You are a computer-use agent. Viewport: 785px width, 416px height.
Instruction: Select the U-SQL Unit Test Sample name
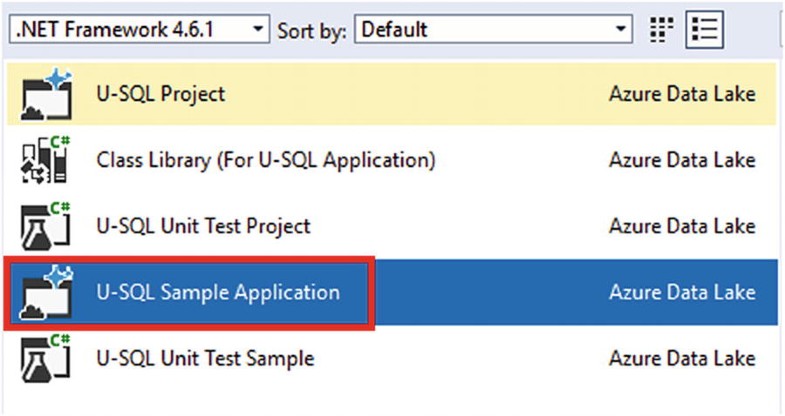click(x=205, y=358)
